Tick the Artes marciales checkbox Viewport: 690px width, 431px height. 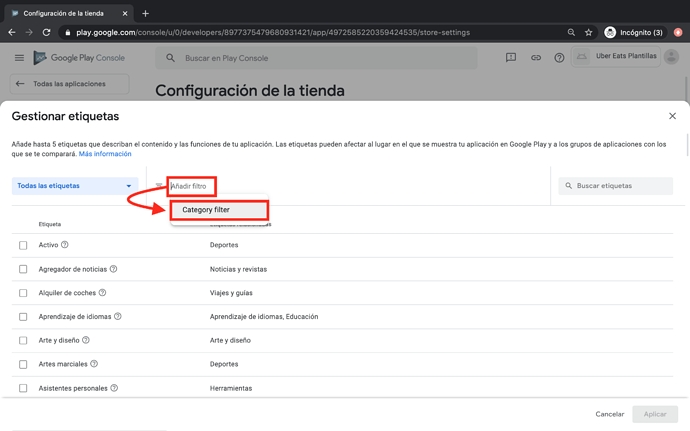click(x=23, y=364)
